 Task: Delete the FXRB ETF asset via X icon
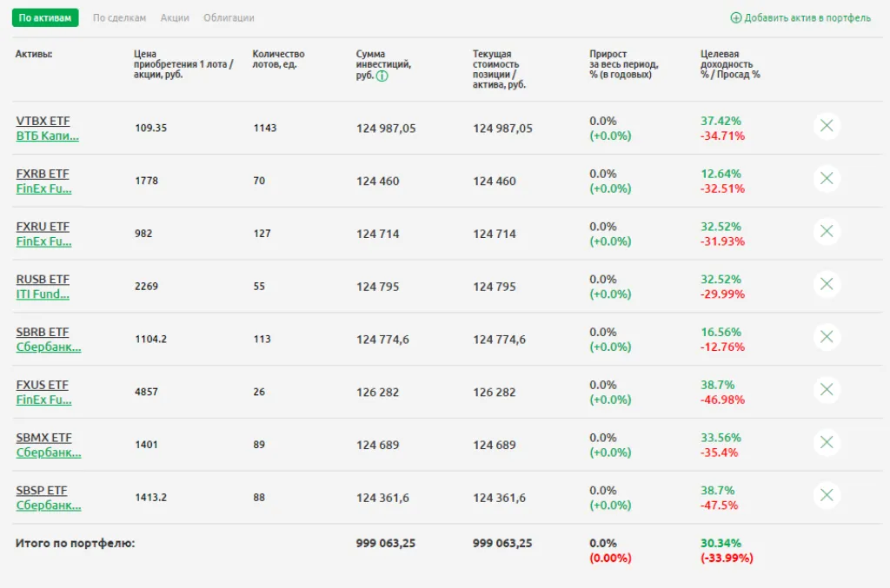coord(827,179)
